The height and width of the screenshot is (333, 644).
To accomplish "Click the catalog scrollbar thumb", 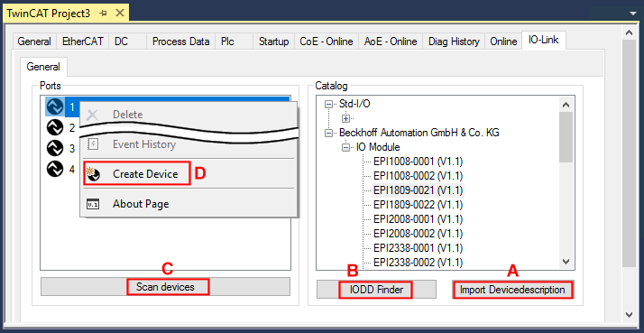I will tap(566, 137).
